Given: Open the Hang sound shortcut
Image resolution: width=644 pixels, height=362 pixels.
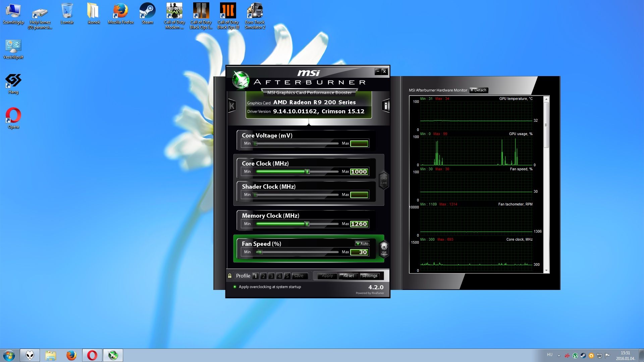Looking at the screenshot, I should [13, 84].
